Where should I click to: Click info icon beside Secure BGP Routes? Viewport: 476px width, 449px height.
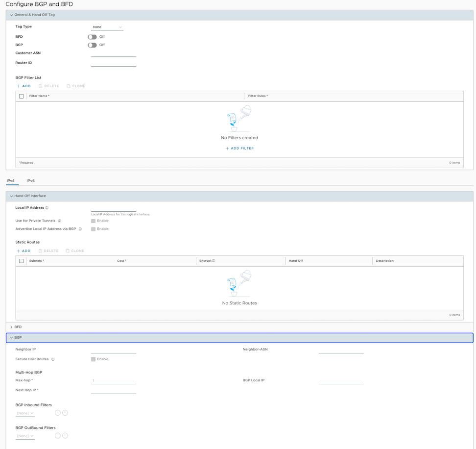53,359
